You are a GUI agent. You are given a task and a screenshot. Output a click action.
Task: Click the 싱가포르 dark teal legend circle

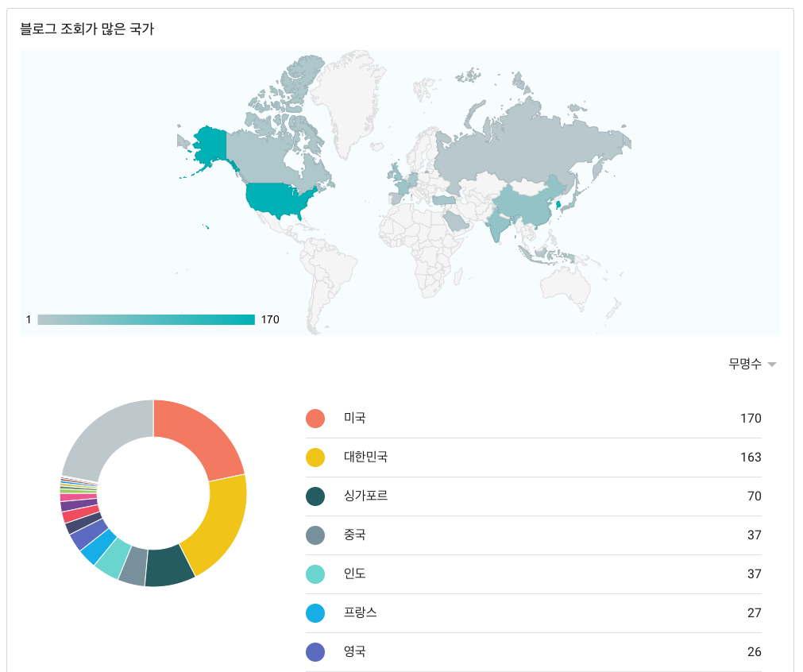point(315,496)
